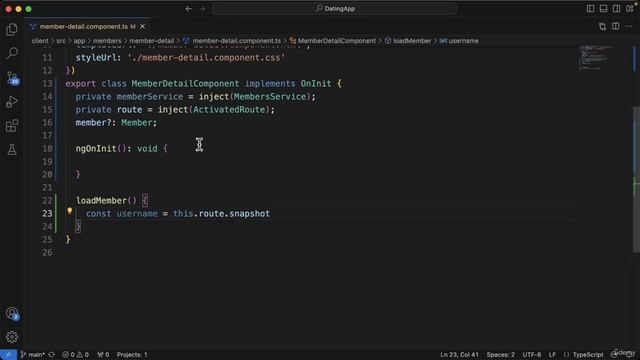Open the Testing flask view
The image size is (640, 360).
12,150
